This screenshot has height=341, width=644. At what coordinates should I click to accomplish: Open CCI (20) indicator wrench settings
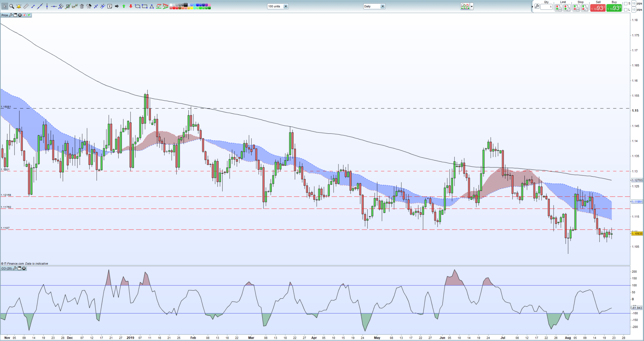(x=15, y=268)
